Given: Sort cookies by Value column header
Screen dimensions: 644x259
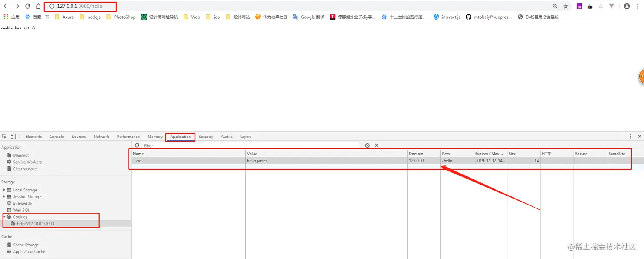Looking at the screenshot, I should click(x=326, y=154).
